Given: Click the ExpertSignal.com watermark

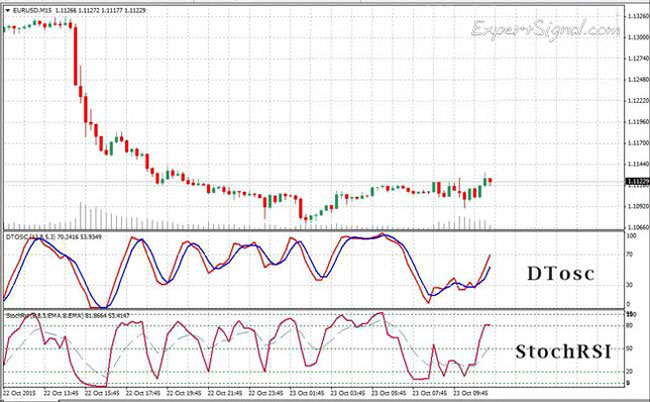Looking at the screenshot, I should coord(545,29).
